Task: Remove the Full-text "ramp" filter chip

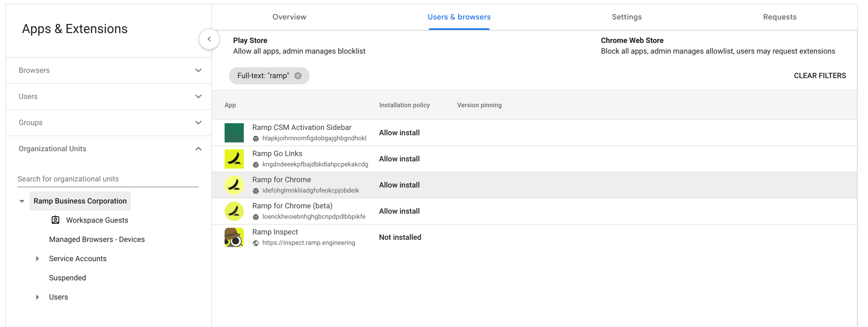Action: coord(298,76)
